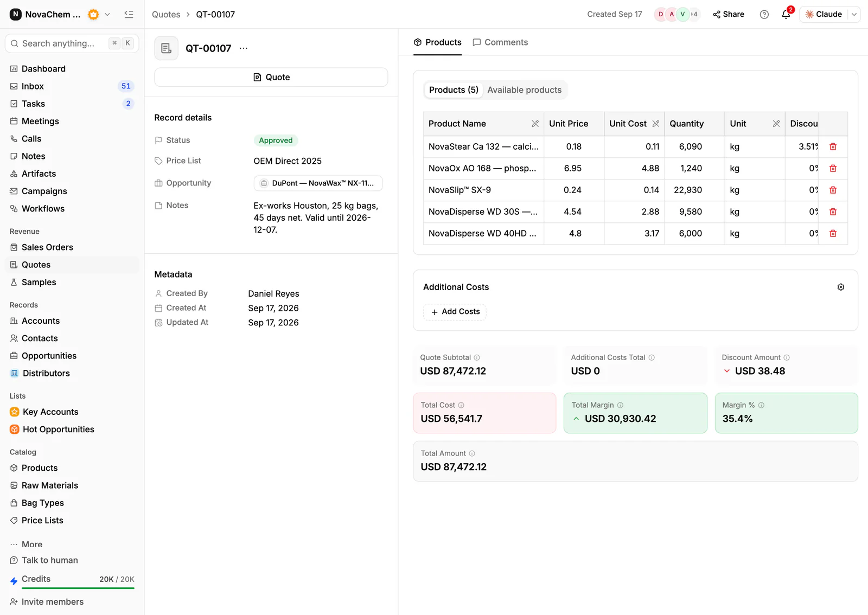Select Products (5) segment
Viewport: 868px width, 615px height.
454,90
